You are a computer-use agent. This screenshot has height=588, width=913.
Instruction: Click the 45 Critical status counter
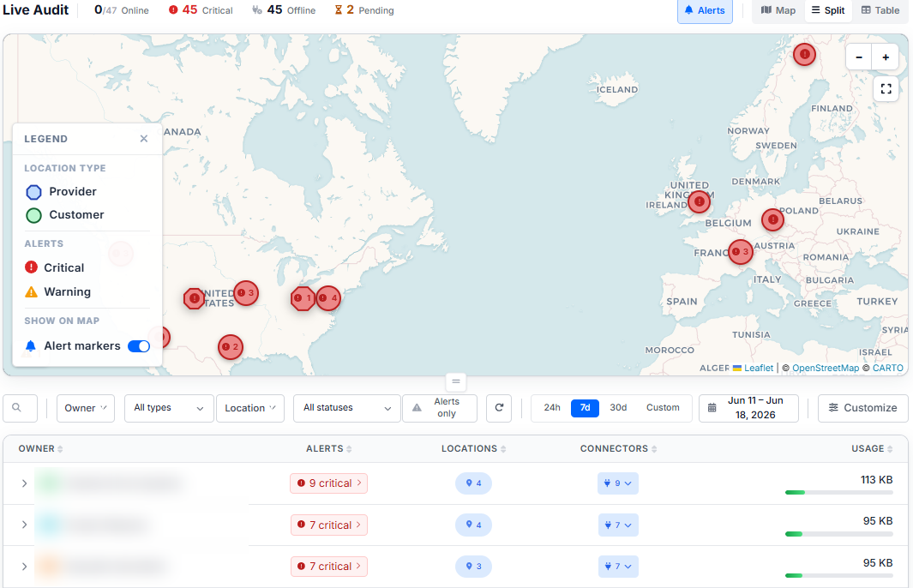coord(201,10)
